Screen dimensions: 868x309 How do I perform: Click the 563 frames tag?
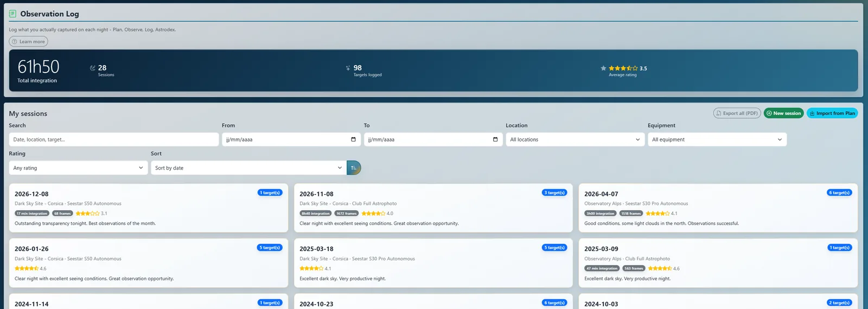tap(634, 269)
